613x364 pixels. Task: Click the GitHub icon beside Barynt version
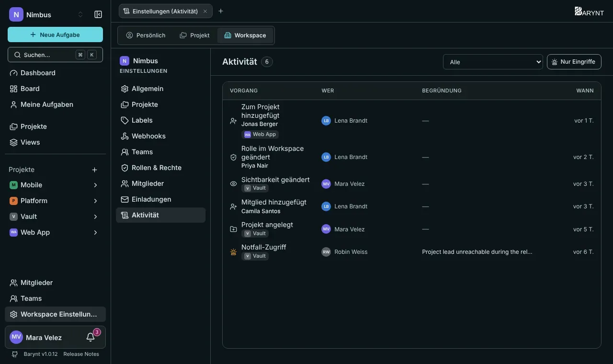[x=15, y=354]
